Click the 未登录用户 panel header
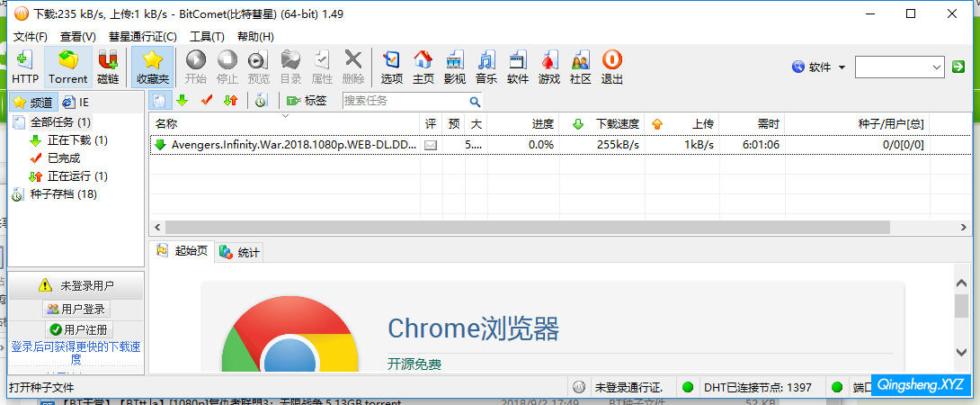This screenshot has height=405, width=980. [x=76, y=285]
